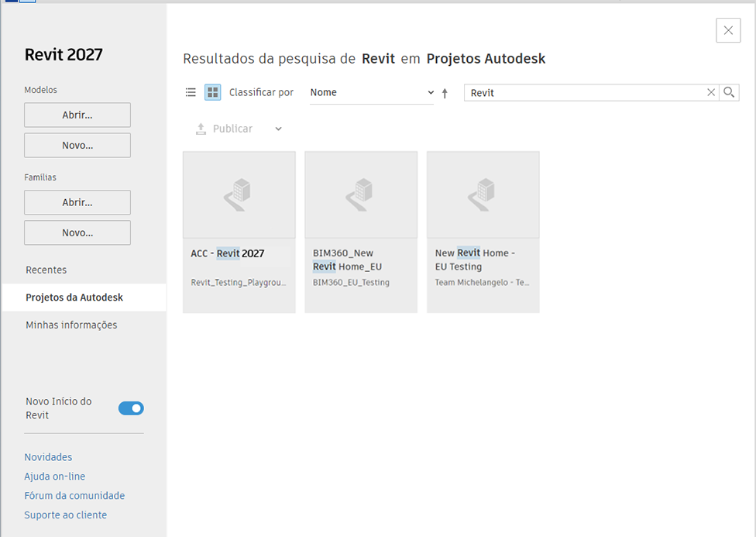Visit Fórum da comunidade link
The width and height of the screenshot is (756, 537).
click(74, 495)
